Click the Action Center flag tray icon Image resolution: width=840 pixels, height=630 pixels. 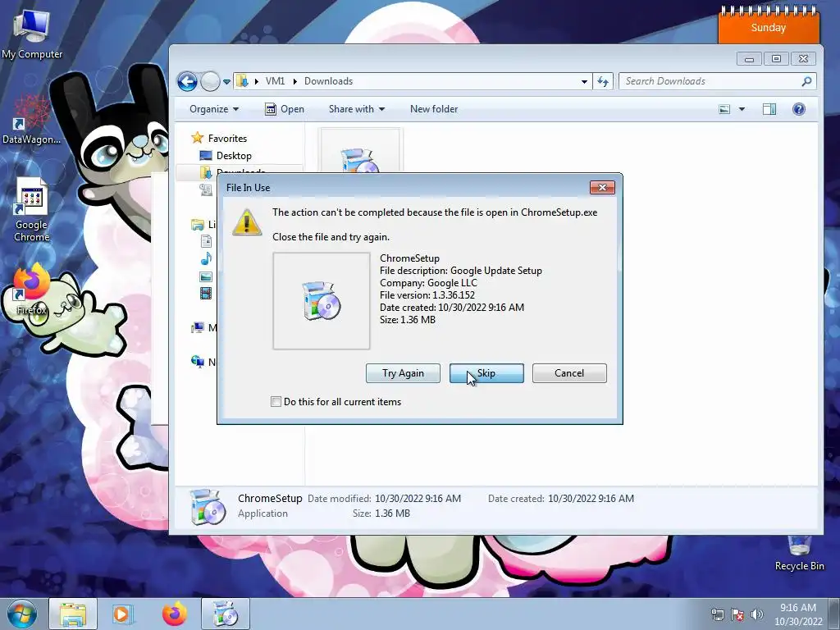click(x=737, y=614)
